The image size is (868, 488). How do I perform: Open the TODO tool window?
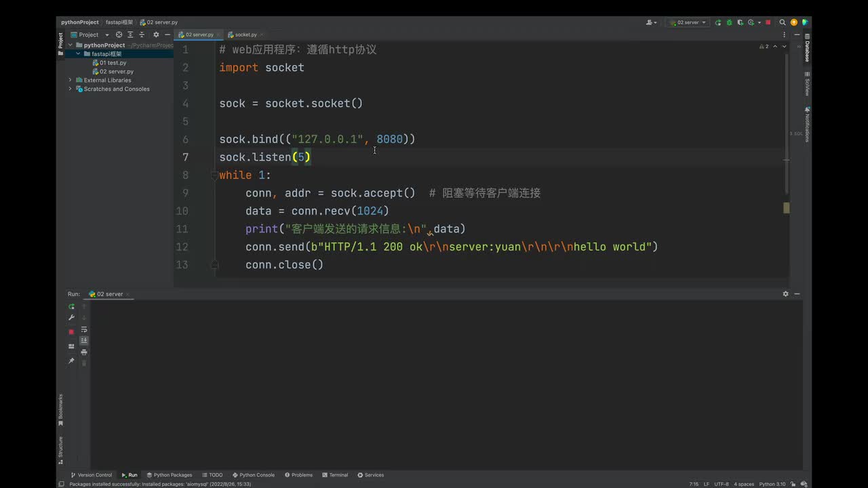(212, 475)
